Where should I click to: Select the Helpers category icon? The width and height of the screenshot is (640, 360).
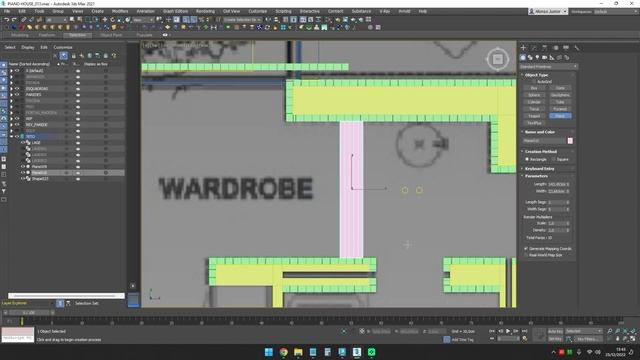552,58
